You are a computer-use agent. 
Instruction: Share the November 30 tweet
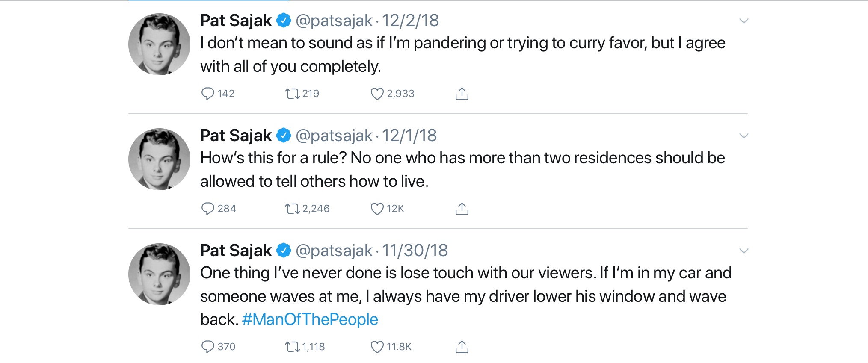pyautogui.click(x=462, y=347)
